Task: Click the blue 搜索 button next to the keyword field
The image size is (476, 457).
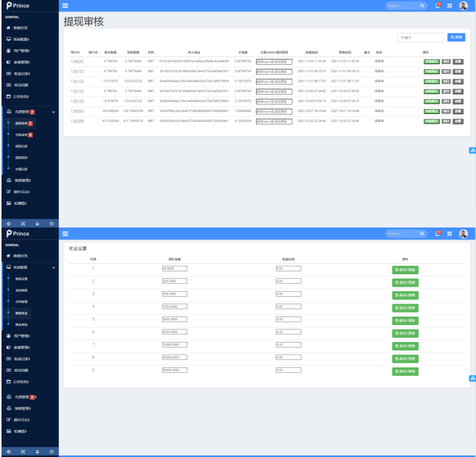Action: click(x=456, y=37)
